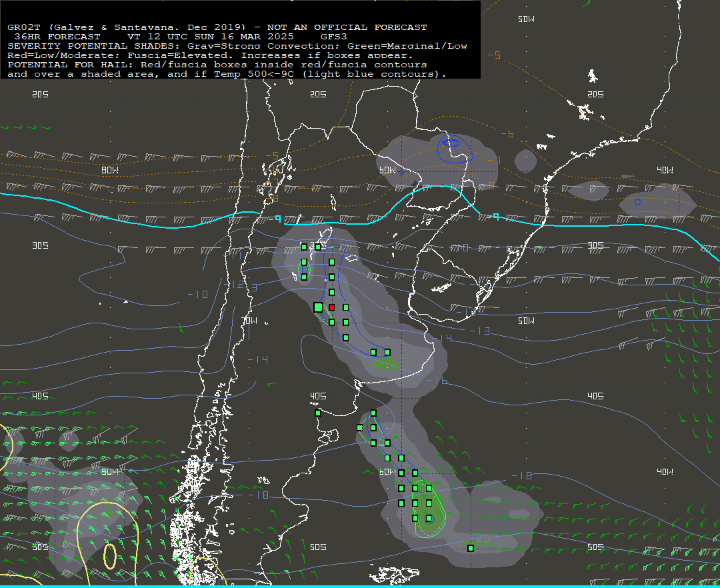Screen dimensions: 720x588
Task: Click the right-most "20S" latitude label
Action: [x=595, y=95]
